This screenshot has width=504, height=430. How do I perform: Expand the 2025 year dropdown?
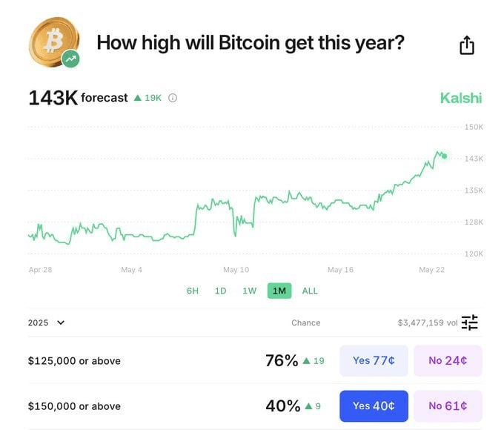click(x=46, y=322)
